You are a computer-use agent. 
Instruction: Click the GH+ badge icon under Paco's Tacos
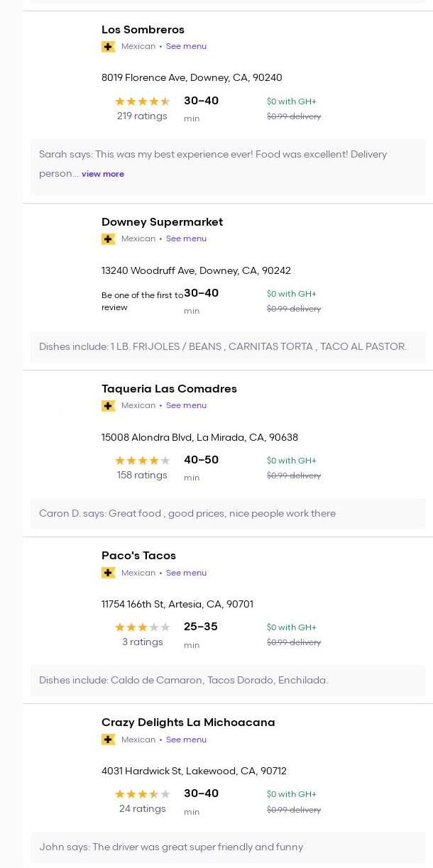pos(108,573)
